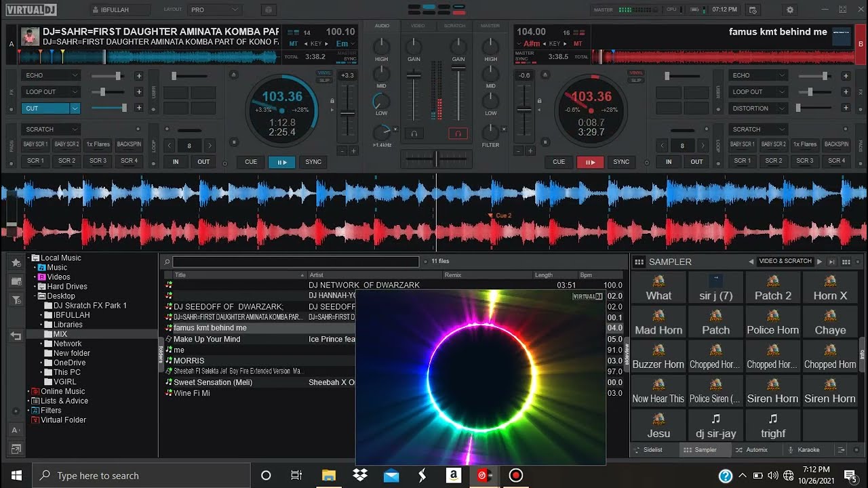Trigger the 'Police Horn' sampler pad
Screen dimensions: 868x488
click(x=772, y=323)
